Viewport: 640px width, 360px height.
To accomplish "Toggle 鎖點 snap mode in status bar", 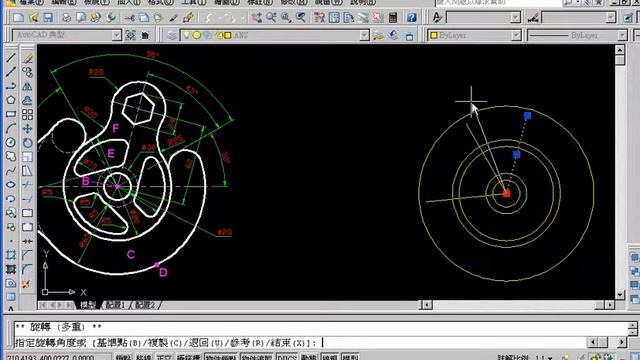I will (x=123, y=358).
